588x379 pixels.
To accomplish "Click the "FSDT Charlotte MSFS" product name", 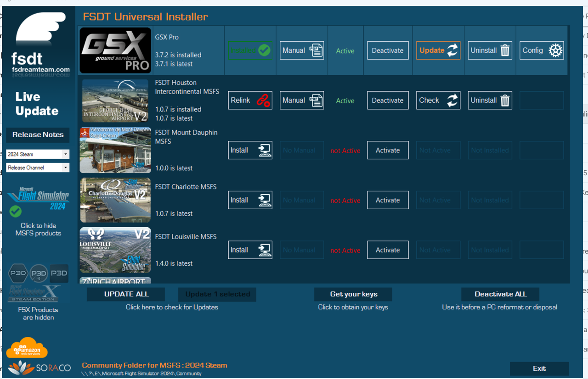I will [x=186, y=187].
